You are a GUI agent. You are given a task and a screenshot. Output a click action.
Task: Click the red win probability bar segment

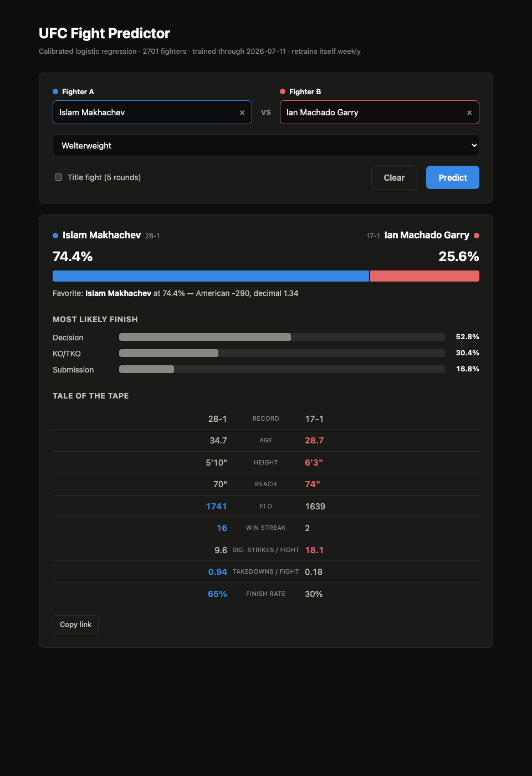pyautogui.click(x=424, y=276)
